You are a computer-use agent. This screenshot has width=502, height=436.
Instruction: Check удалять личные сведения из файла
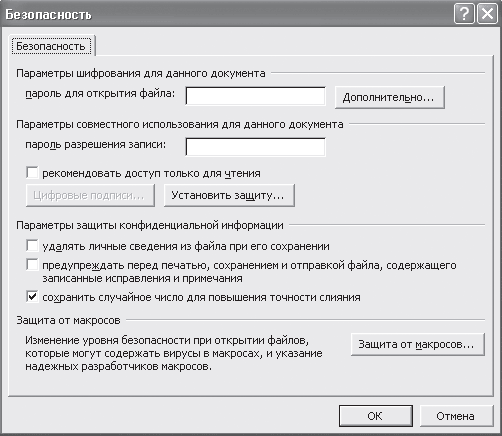point(32,246)
